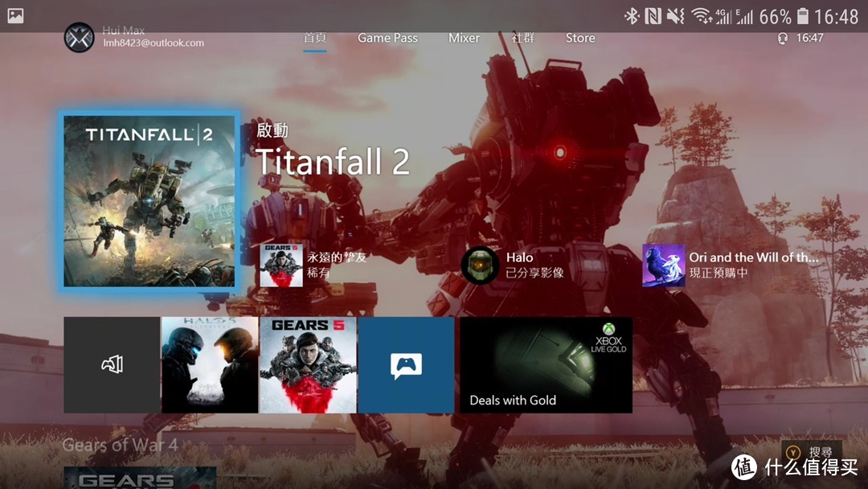Tap the NFC icon in status bar

653,16
